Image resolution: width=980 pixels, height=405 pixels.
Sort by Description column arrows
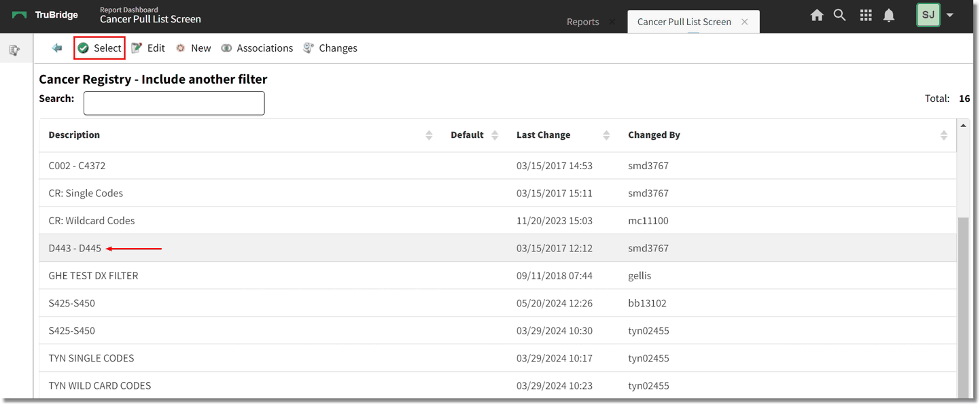429,135
